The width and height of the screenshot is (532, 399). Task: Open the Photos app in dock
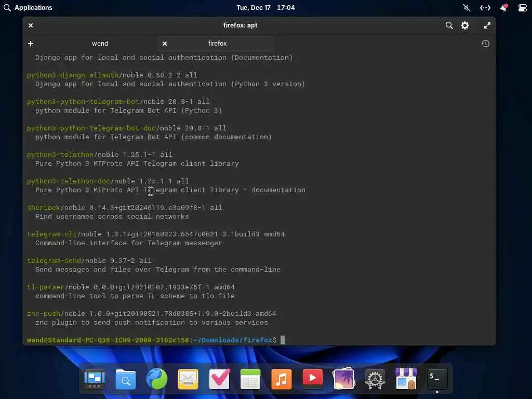pos(344,379)
